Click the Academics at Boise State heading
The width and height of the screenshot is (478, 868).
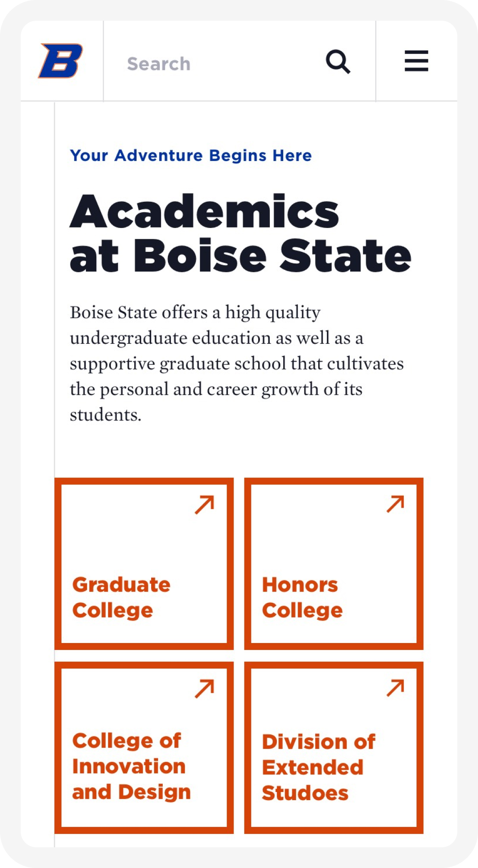241,233
